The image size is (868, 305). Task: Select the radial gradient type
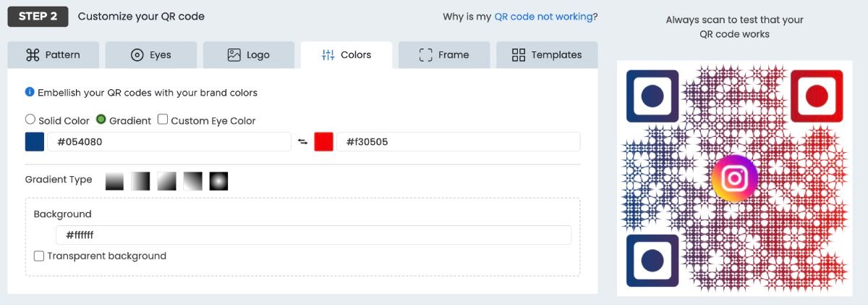tap(218, 180)
